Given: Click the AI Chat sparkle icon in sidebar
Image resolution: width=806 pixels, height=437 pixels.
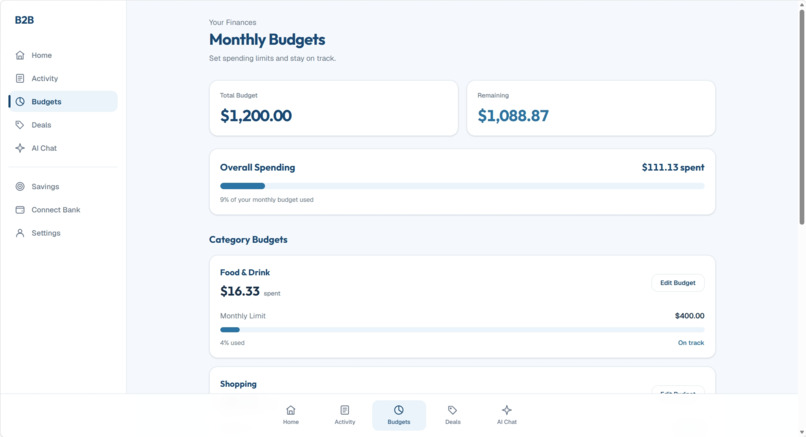Looking at the screenshot, I should pos(20,148).
